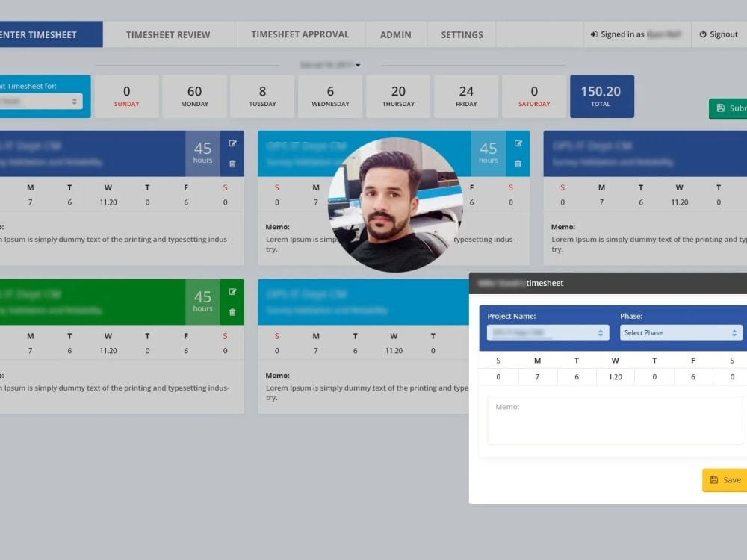Edit the green 45 hours card
This screenshot has width=747, height=560.
pos(232,292)
